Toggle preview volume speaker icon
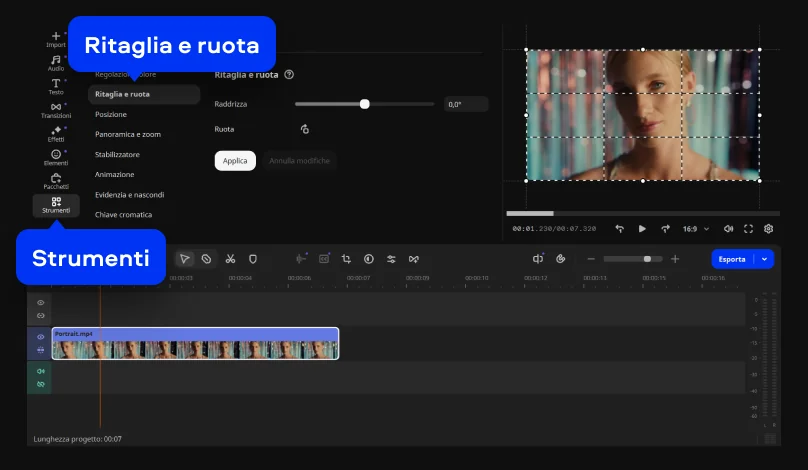This screenshot has height=470, width=808. pyautogui.click(x=728, y=229)
